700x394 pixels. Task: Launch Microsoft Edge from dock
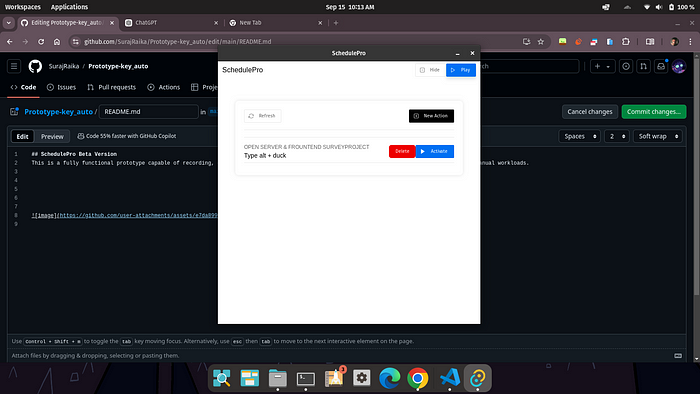[390, 378]
